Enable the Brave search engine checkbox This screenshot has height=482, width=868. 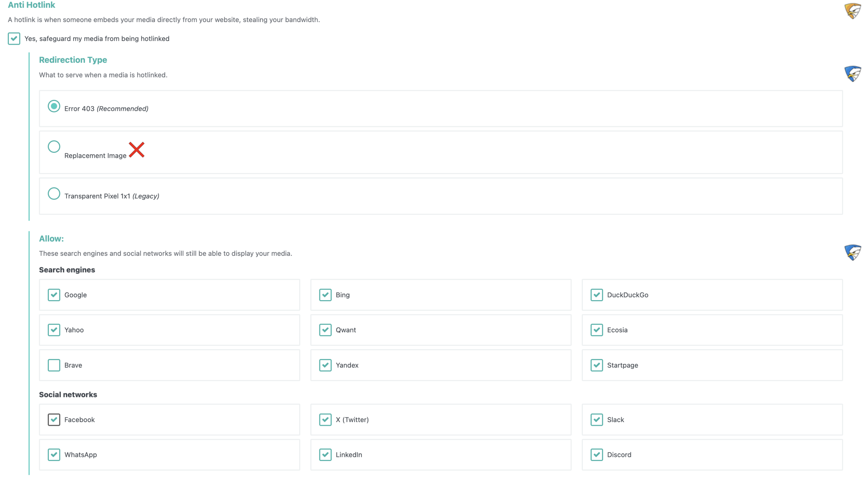[x=54, y=365]
